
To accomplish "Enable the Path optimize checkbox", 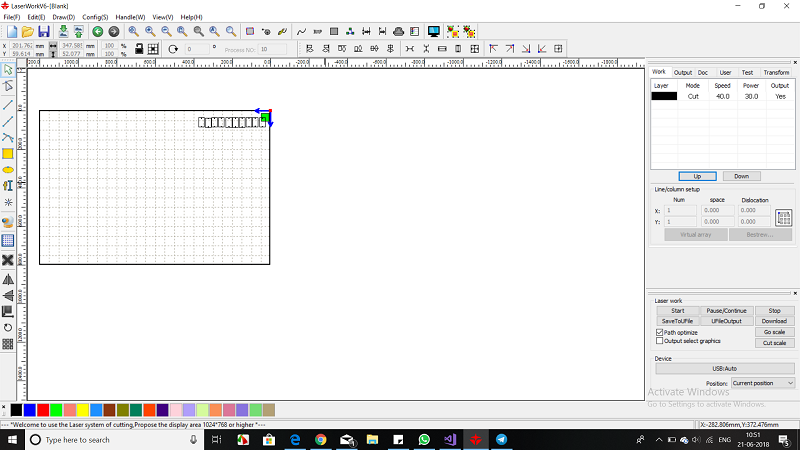I will pos(659,332).
